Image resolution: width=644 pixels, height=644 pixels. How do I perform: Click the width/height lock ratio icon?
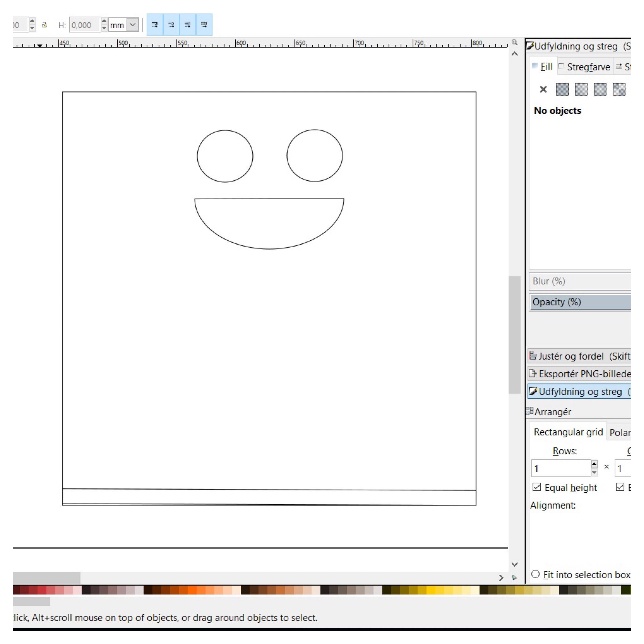tap(44, 25)
